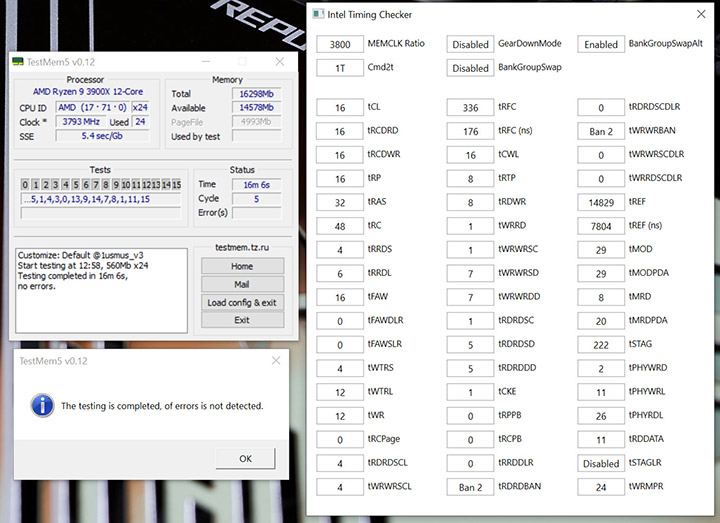
Task: Click the tREF (ns) value 7804
Action: (601, 226)
